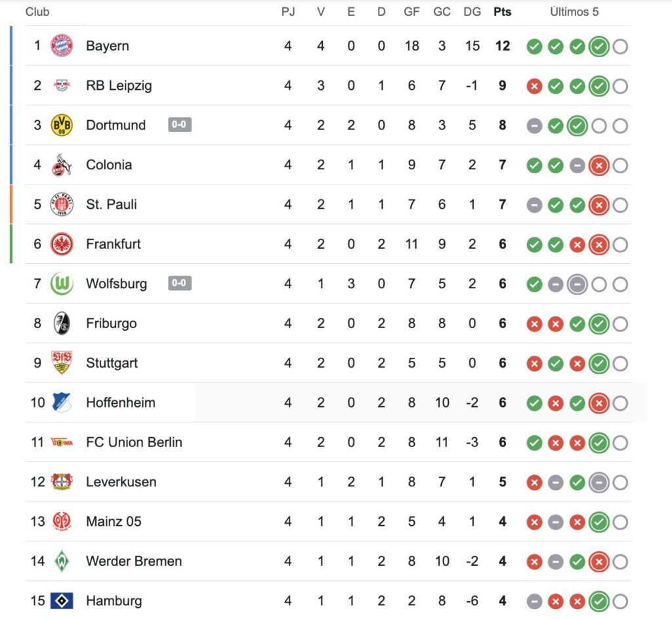This screenshot has width=672, height=619.
Task: Click the Bayern club crest icon
Action: point(62,46)
